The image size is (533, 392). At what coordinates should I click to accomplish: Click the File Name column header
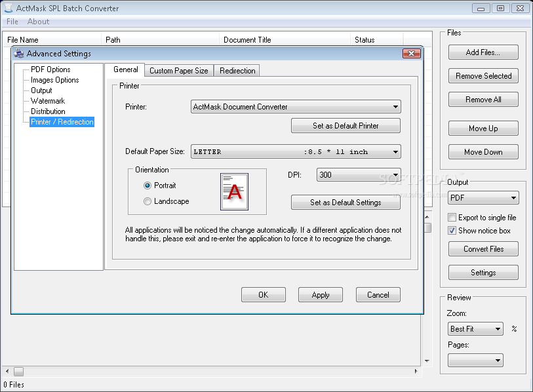coord(52,40)
